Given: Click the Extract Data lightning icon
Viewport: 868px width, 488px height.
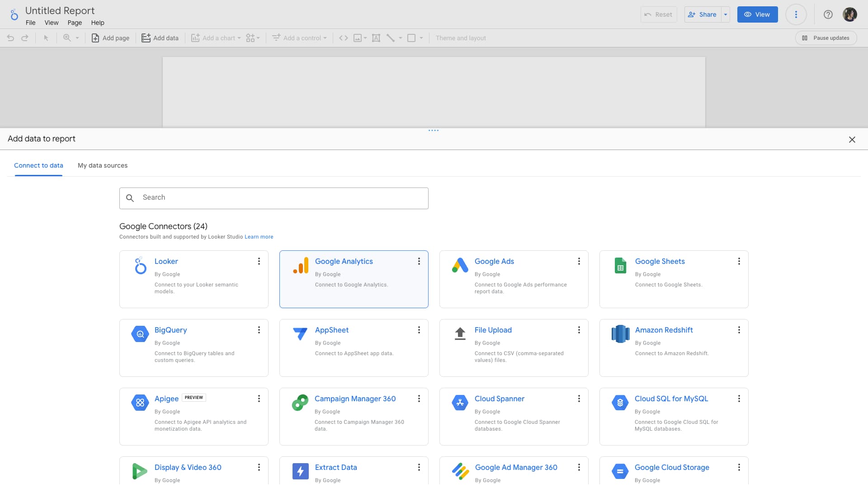Looking at the screenshot, I should (x=301, y=471).
